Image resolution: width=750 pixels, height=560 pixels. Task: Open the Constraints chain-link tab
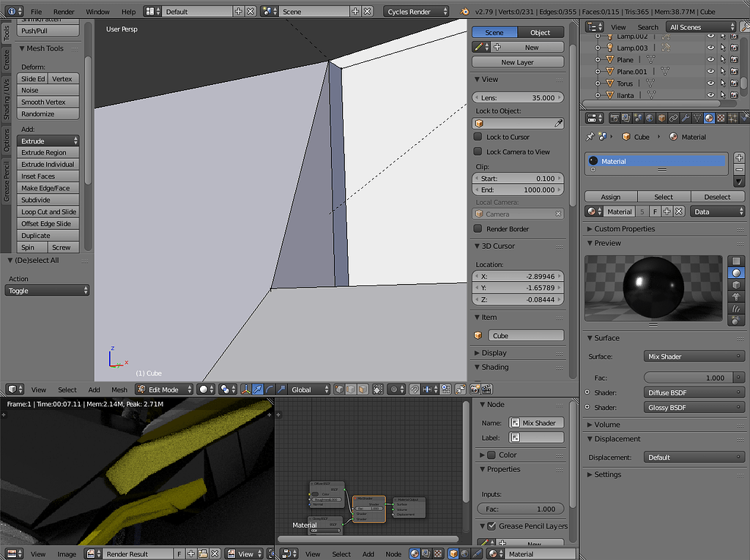674,118
